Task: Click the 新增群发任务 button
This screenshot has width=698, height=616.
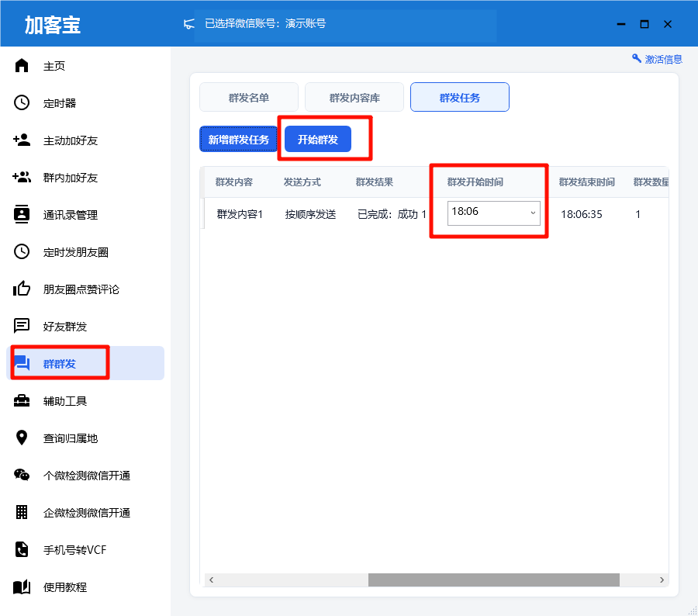Action: click(x=238, y=139)
